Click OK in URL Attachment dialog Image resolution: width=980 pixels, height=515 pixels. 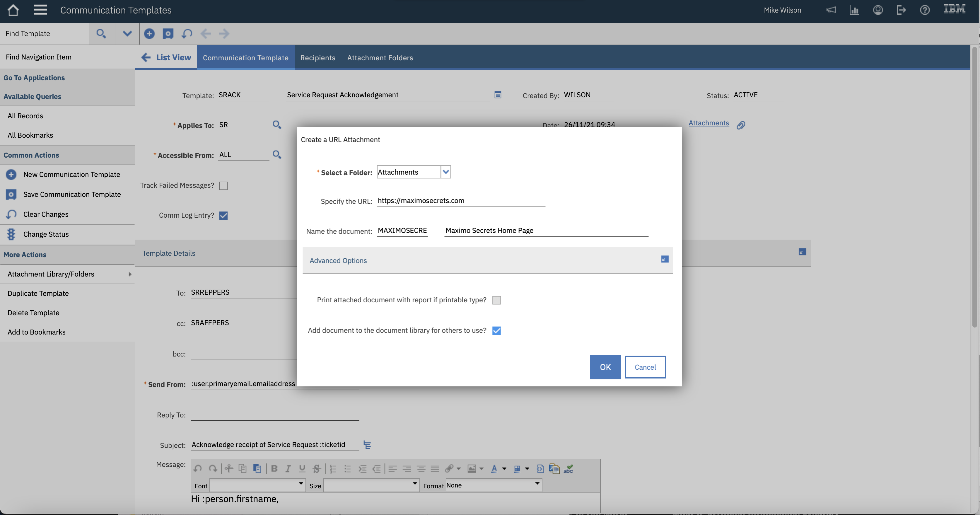point(605,367)
